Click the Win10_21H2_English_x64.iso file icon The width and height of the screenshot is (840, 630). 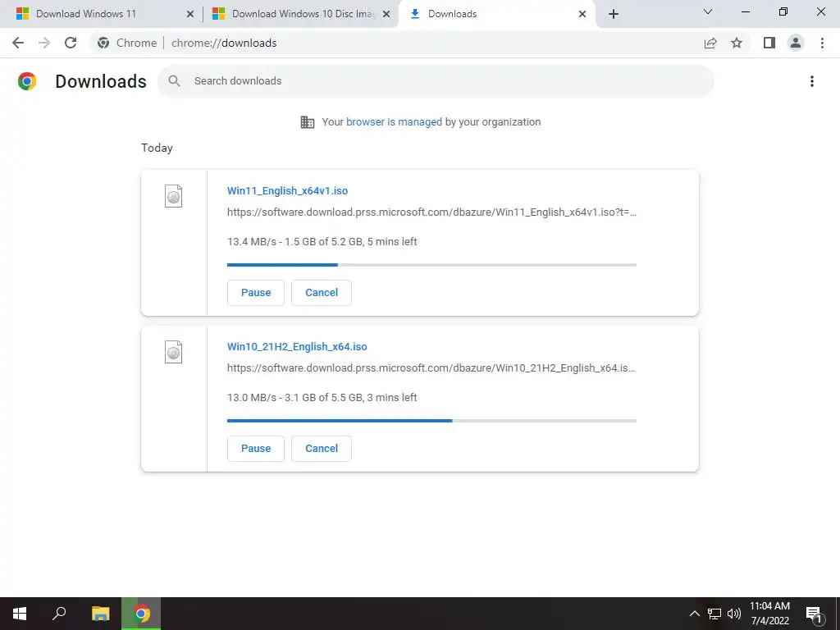point(174,352)
